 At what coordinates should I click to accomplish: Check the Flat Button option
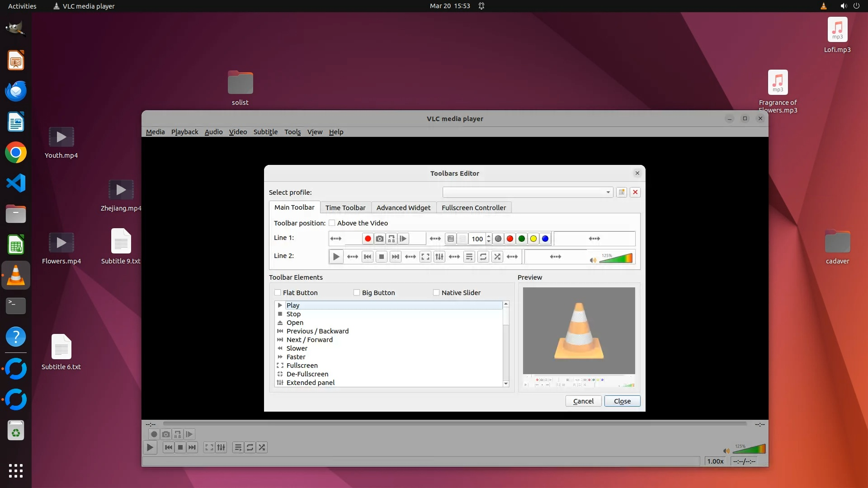(x=278, y=292)
